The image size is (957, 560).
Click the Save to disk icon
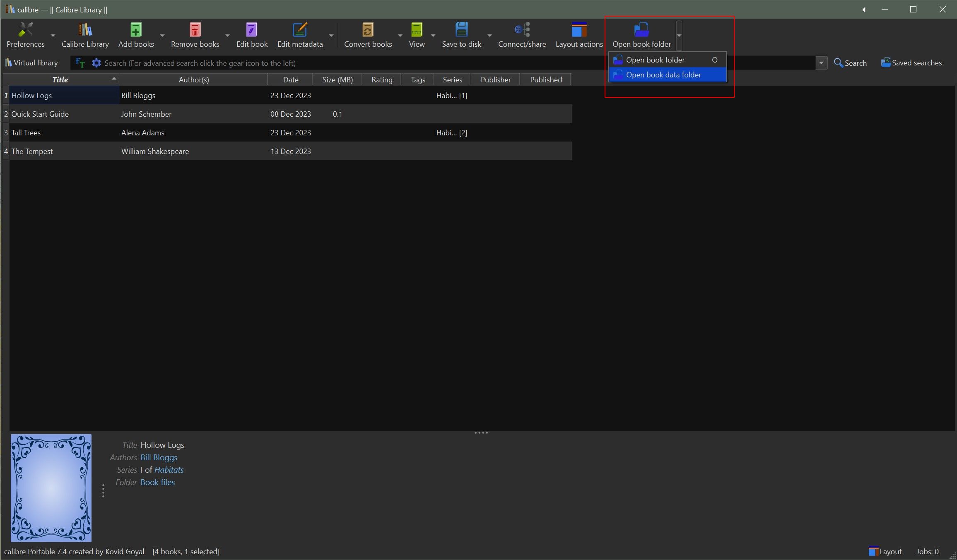pyautogui.click(x=461, y=30)
